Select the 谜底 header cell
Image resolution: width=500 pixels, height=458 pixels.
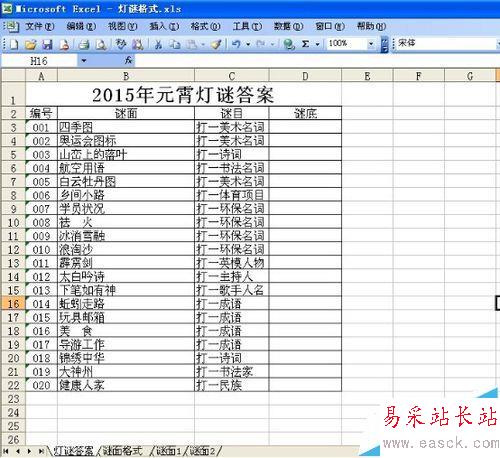click(305, 114)
